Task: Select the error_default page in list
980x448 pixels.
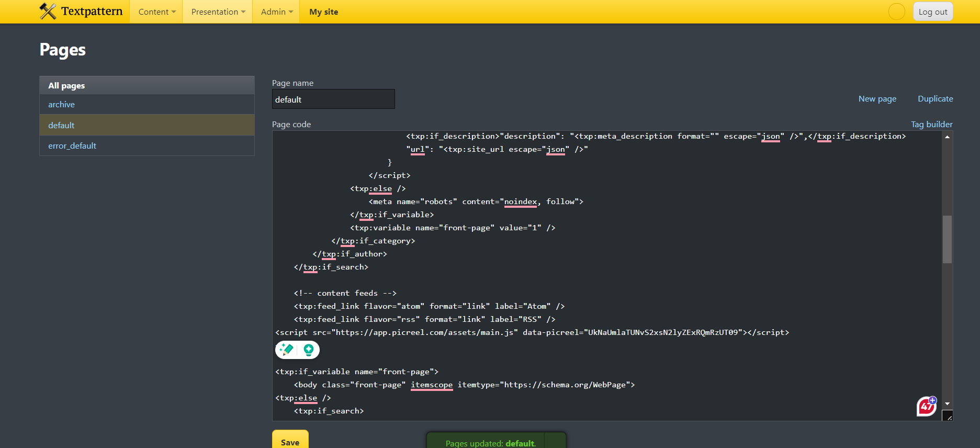Action: pyautogui.click(x=147, y=145)
